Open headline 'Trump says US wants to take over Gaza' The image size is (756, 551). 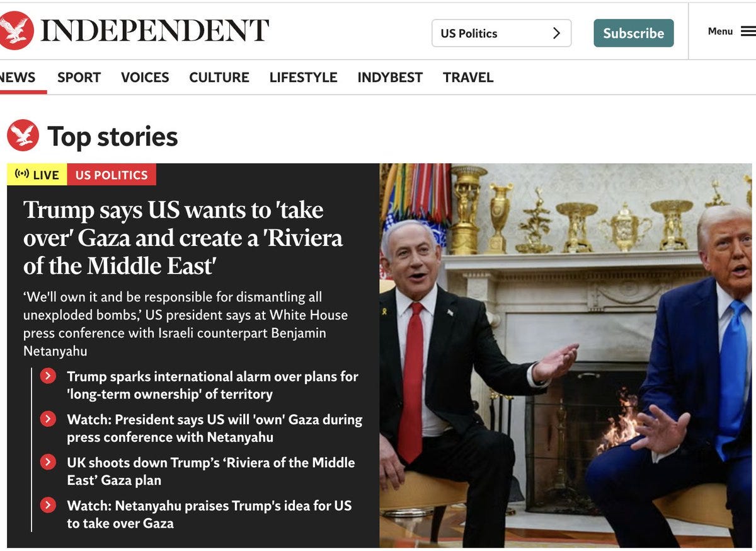183,238
